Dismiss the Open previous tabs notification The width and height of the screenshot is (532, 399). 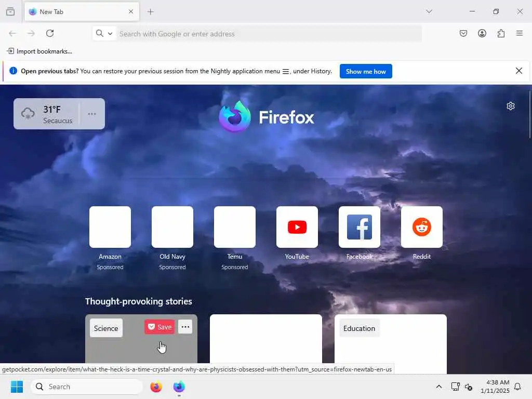point(519,71)
